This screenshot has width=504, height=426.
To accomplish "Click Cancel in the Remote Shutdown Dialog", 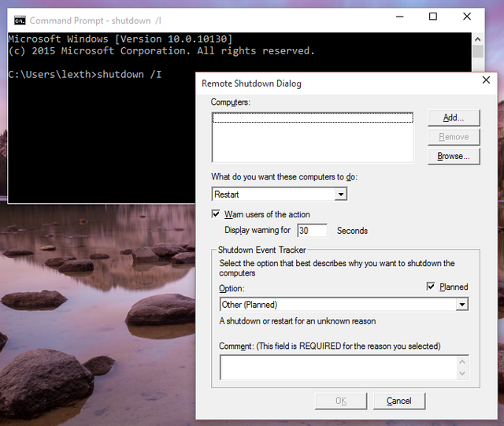I will click(x=399, y=401).
